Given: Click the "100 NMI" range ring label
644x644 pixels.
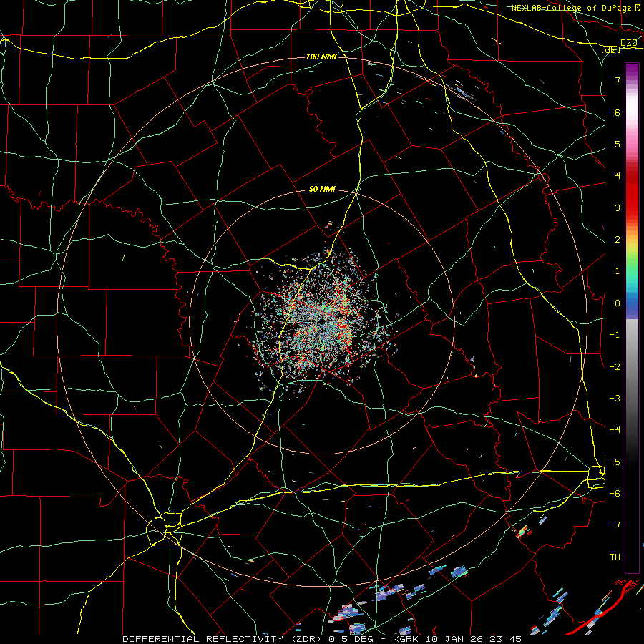Looking at the screenshot, I should (x=321, y=57).
